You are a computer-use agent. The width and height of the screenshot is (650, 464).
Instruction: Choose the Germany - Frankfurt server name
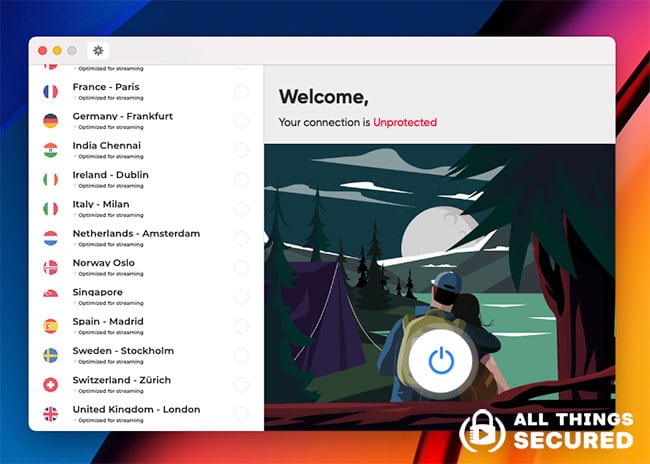(x=123, y=117)
